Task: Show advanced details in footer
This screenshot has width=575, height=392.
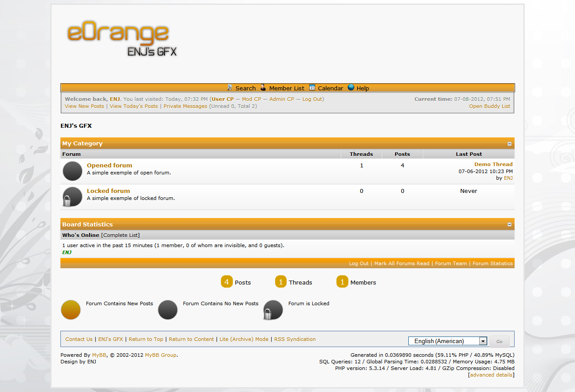Action: tap(491, 375)
